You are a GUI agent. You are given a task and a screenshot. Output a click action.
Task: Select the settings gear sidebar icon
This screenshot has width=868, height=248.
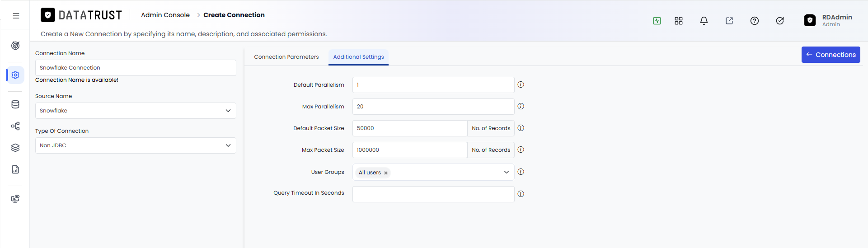click(15, 75)
